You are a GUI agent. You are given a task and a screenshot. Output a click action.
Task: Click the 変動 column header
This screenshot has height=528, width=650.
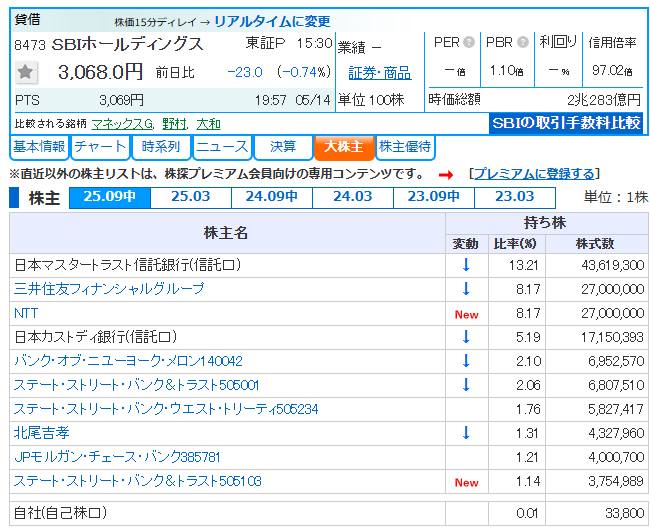tap(466, 244)
